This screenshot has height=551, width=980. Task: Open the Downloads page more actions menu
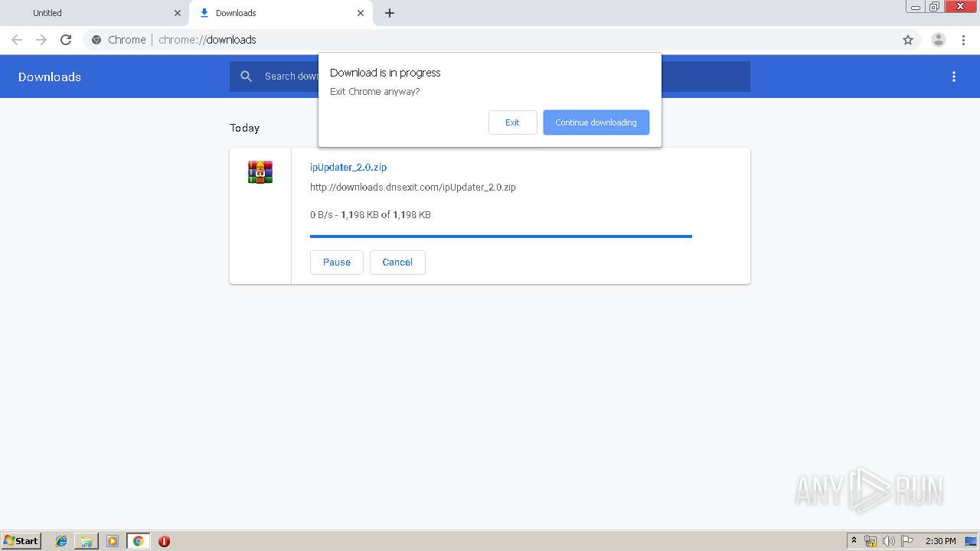pyautogui.click(x=954, y=77)
